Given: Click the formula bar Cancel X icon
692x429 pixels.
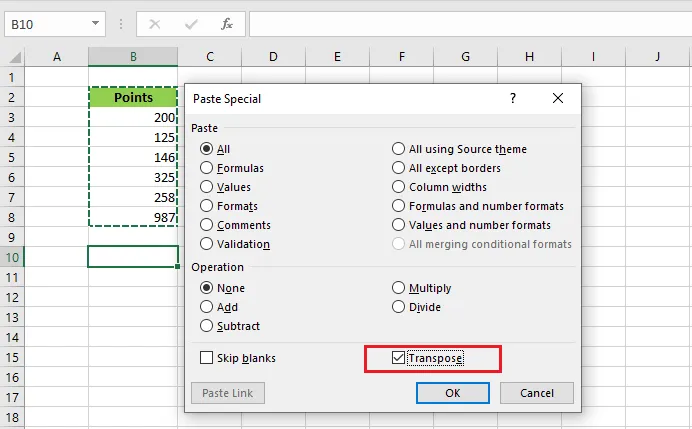Looking at the screenshot, I should click(x=154, y=24).
